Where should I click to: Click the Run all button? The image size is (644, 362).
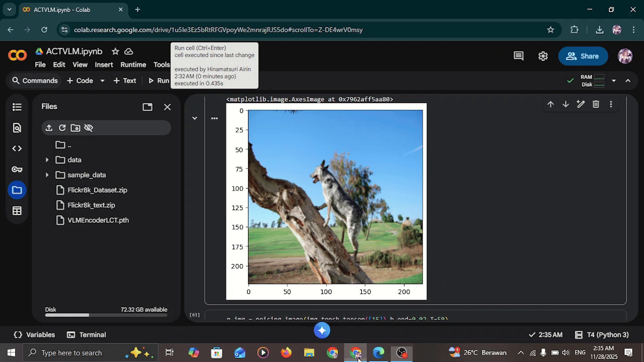[158, 80]
